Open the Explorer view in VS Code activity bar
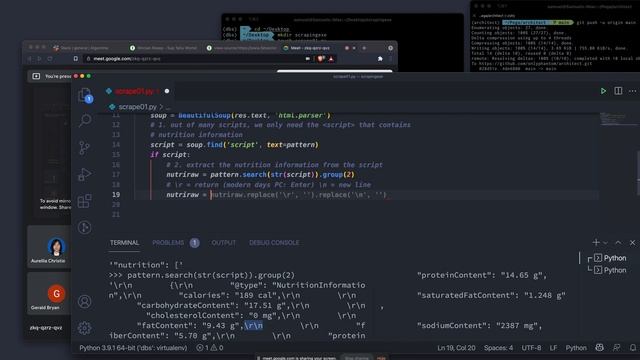 (x=85, y=95)
